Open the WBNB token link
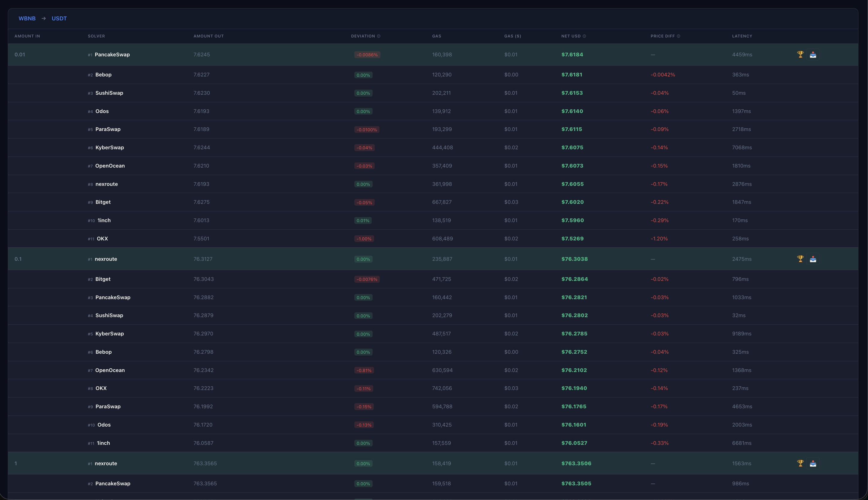This screenshot has width=868, height=500. point(27,19)
